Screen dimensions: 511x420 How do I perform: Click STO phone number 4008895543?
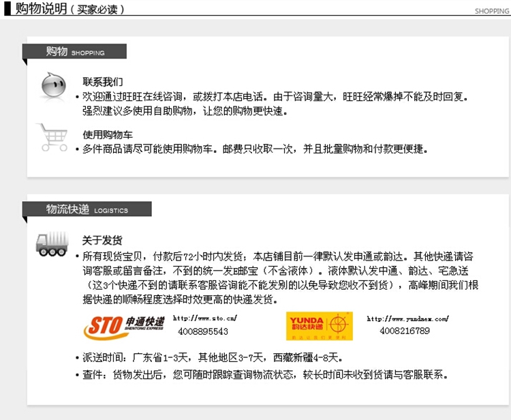tap(203, 331)
